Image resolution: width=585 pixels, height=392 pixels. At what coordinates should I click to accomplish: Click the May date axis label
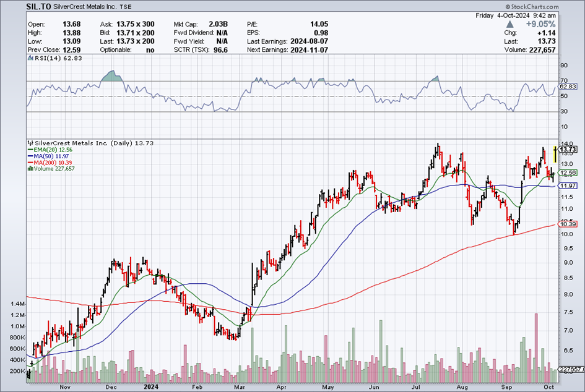(328, 387)
